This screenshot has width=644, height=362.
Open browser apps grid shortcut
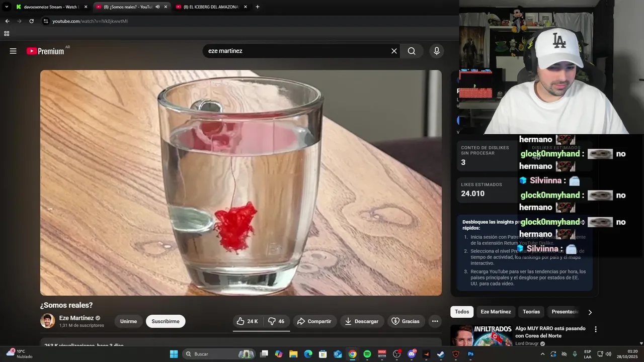(7, 34)
